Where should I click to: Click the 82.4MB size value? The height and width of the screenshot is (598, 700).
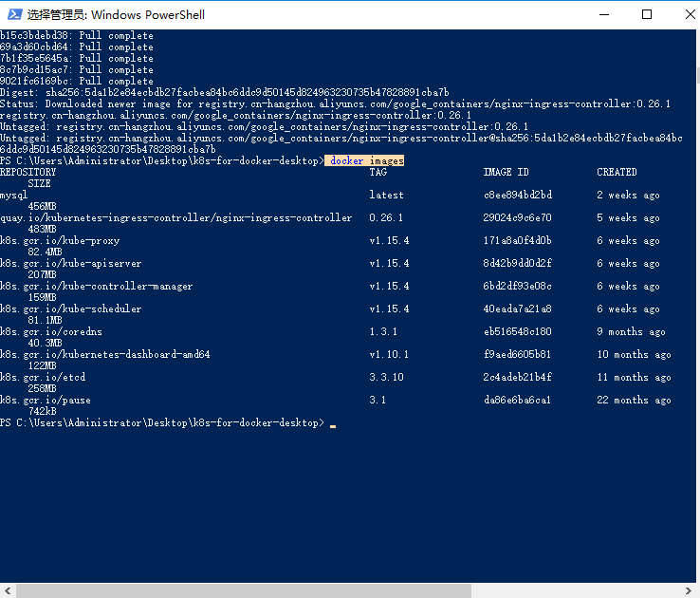(x=45, y=252)
